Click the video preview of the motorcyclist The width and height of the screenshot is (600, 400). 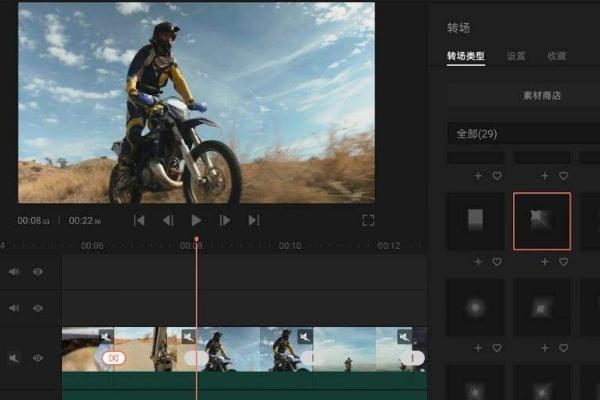click(x=196, y=103)
